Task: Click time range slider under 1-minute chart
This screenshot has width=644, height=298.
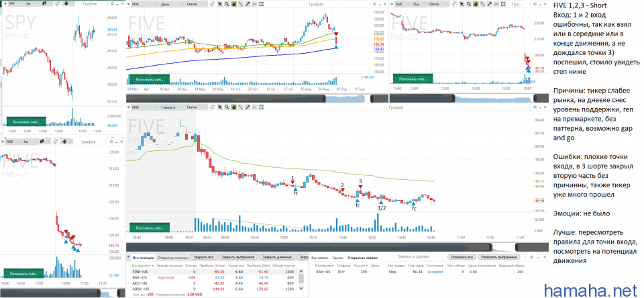Action: click(336, 246)
